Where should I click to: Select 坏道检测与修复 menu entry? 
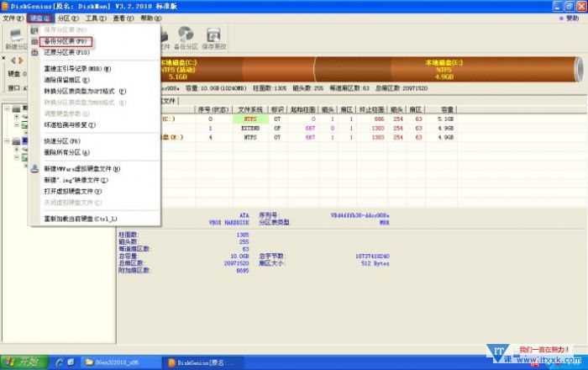tap(70, 125)
